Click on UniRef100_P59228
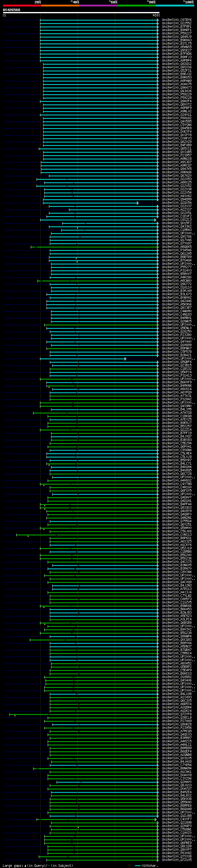 point(176,98)
